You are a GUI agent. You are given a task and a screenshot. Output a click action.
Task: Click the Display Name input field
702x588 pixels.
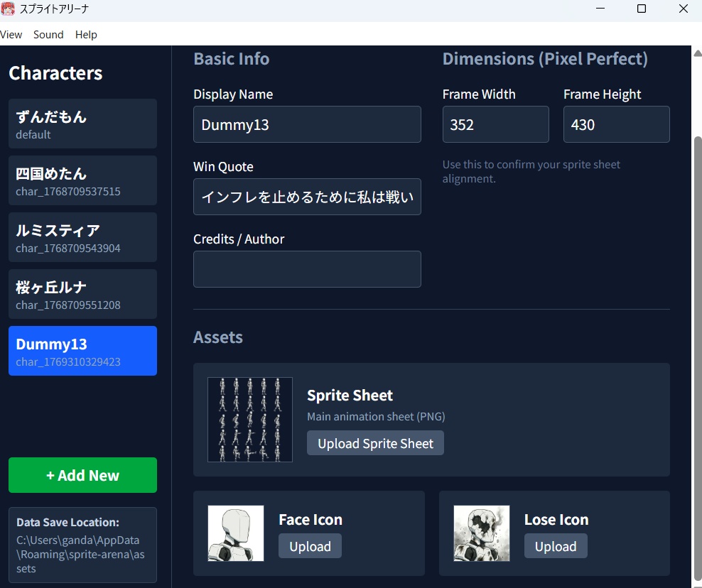307,124
